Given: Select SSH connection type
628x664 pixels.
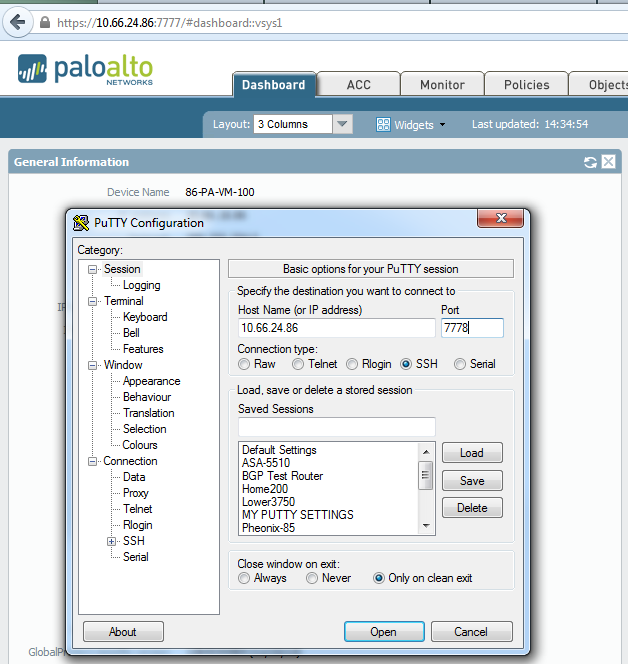Looking at the screenshot, I should 406,364.
